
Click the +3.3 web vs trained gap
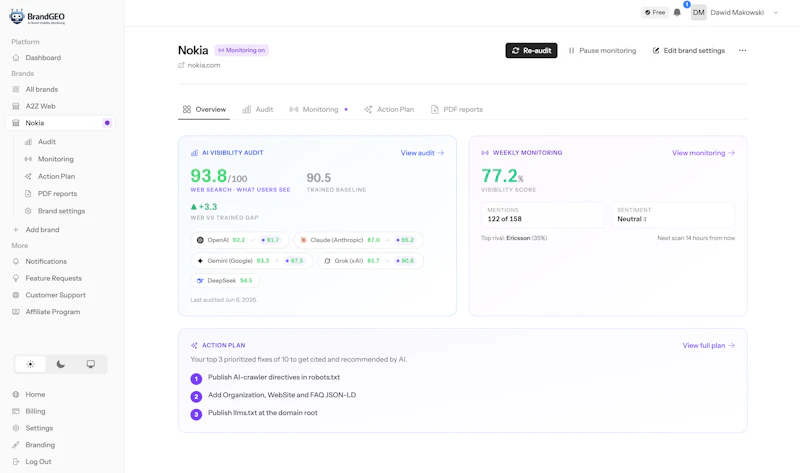coord(204,207)
